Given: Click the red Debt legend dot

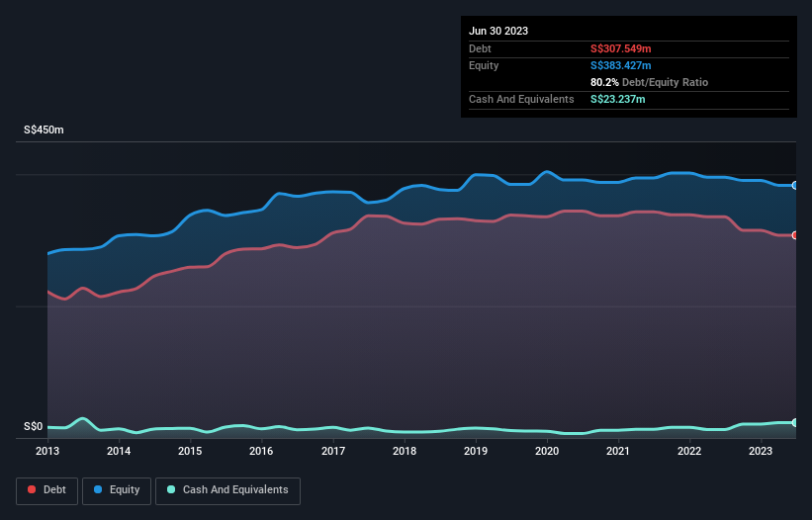Looking at the screenshot, I should (32, 489).
